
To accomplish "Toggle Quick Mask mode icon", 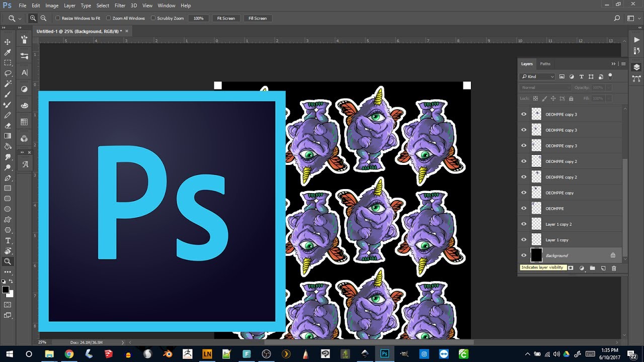I will pos(8,304).
